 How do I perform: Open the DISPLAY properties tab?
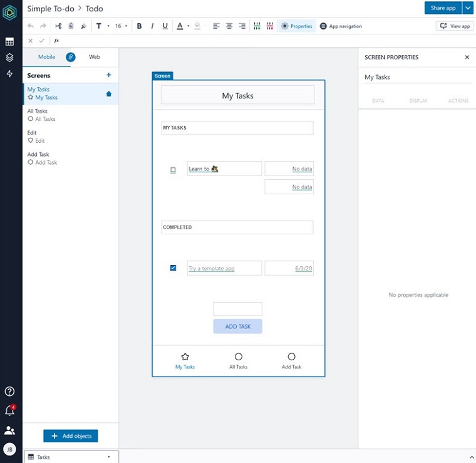tap(418, 100)
